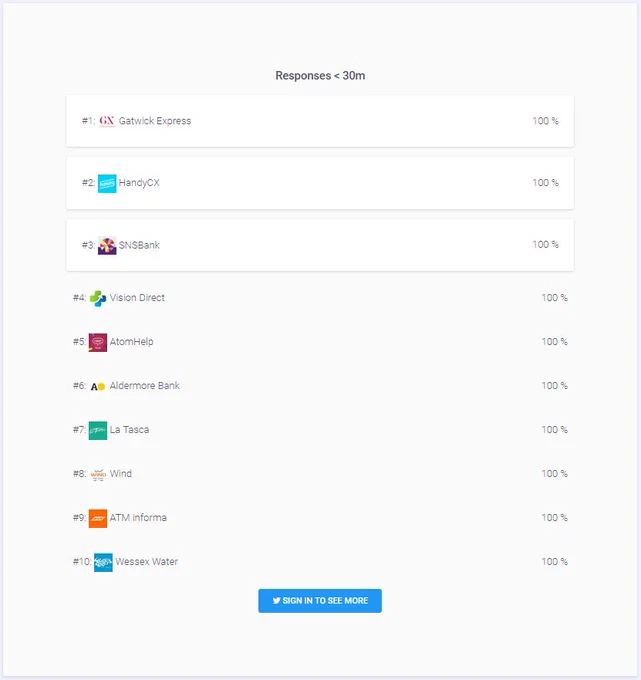The height and width of the screenshot is (680, 641).
Task: Click the Wessex Water name
Action: click(x=147, y=562)
